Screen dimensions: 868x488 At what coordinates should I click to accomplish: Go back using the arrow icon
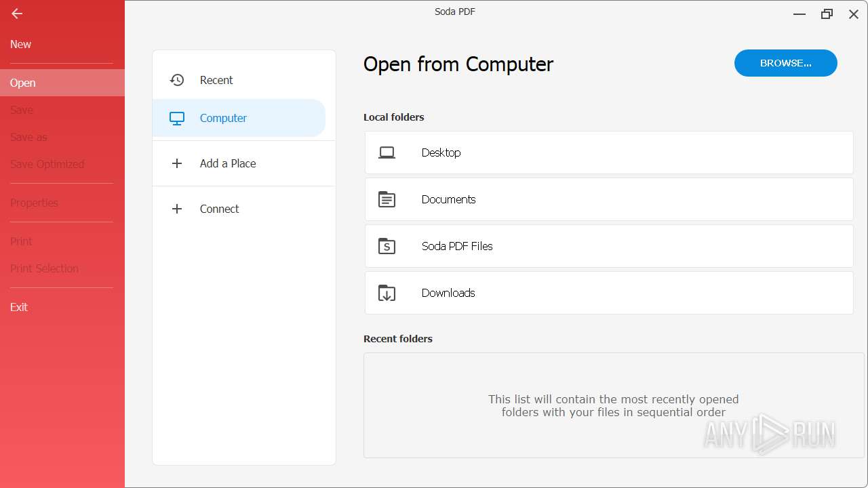(17, 14)
